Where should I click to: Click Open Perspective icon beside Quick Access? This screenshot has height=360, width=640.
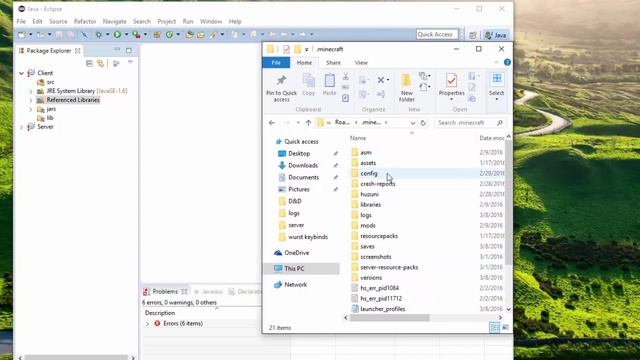[x=473, y=35]
